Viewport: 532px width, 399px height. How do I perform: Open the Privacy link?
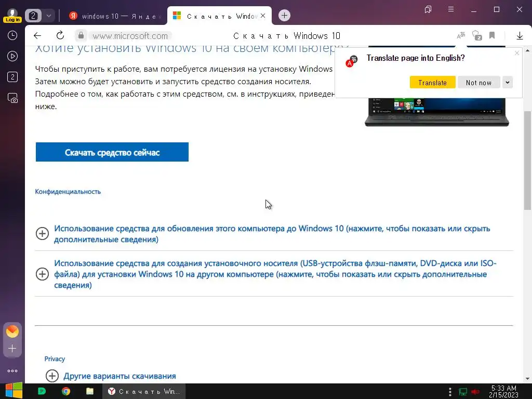point(55,359)
